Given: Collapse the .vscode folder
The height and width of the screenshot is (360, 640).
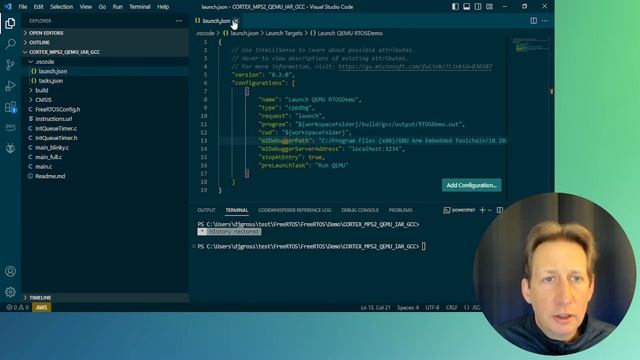Looking at the screenshot, I should (105, 62).
